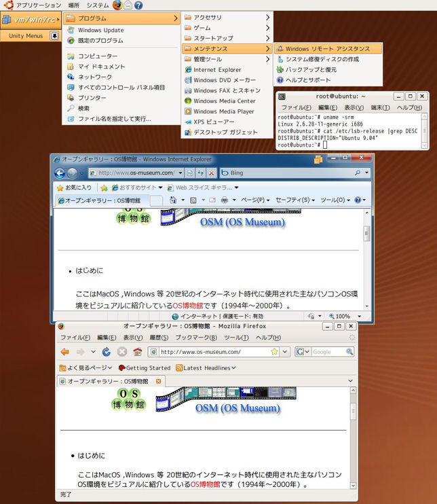Click the IE feeds icon
This screenshot has height=504, width=437.
pyautogui.click(x=193, y=200)
